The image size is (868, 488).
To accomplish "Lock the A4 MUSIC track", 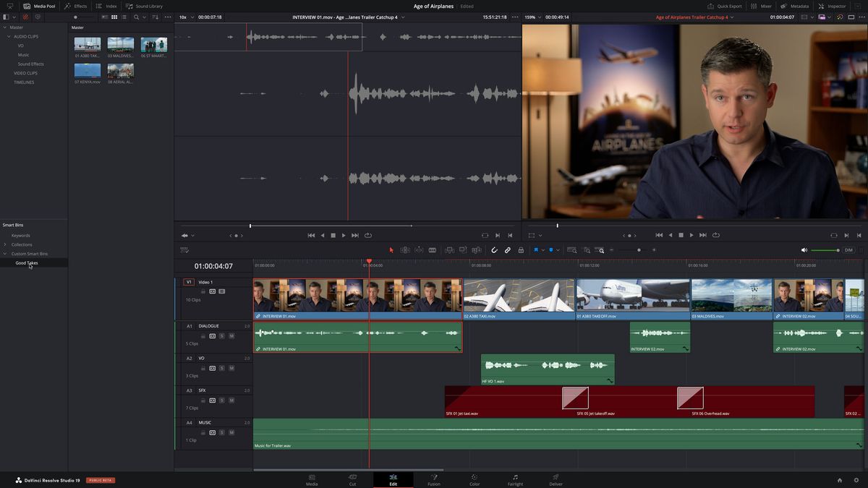I will (x=203, y=432).
